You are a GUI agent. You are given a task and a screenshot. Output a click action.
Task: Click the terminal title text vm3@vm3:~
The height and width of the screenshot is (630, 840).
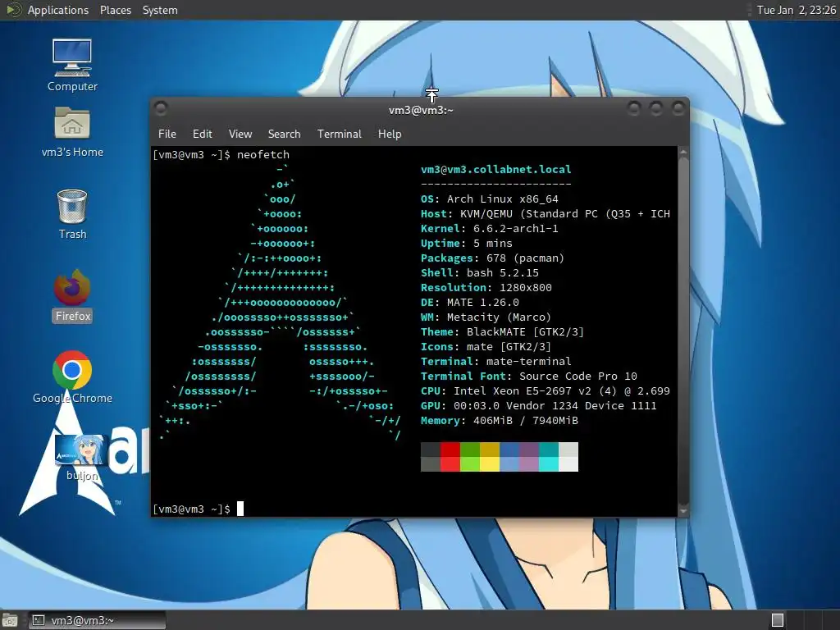421,111
